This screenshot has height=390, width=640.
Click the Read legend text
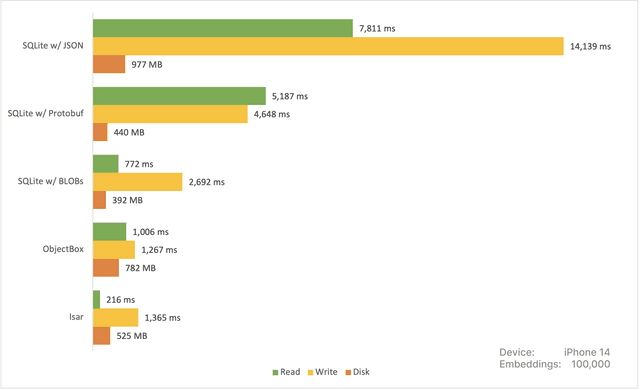290,372
